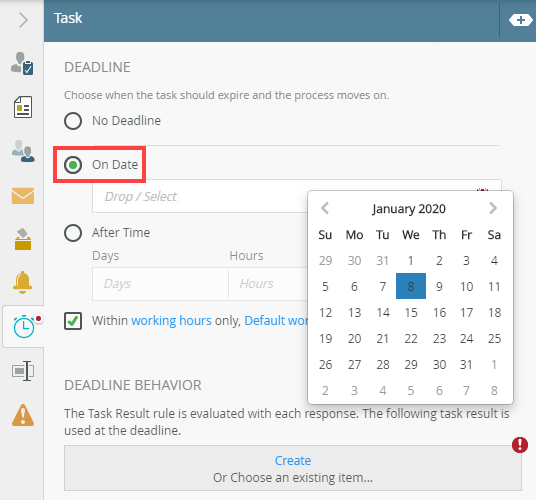
Task: Open the Email notification envelope tab
Action: click(x=23, y=195)
